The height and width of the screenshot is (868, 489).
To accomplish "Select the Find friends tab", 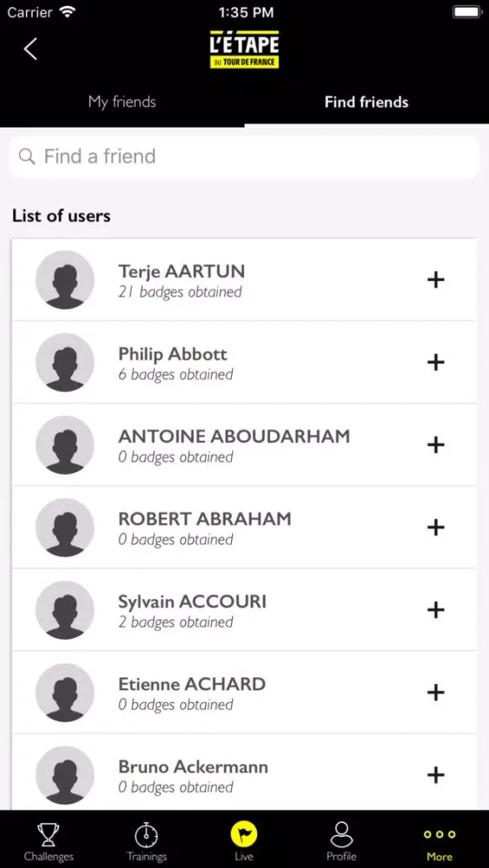I will click(x=367, y=102).
